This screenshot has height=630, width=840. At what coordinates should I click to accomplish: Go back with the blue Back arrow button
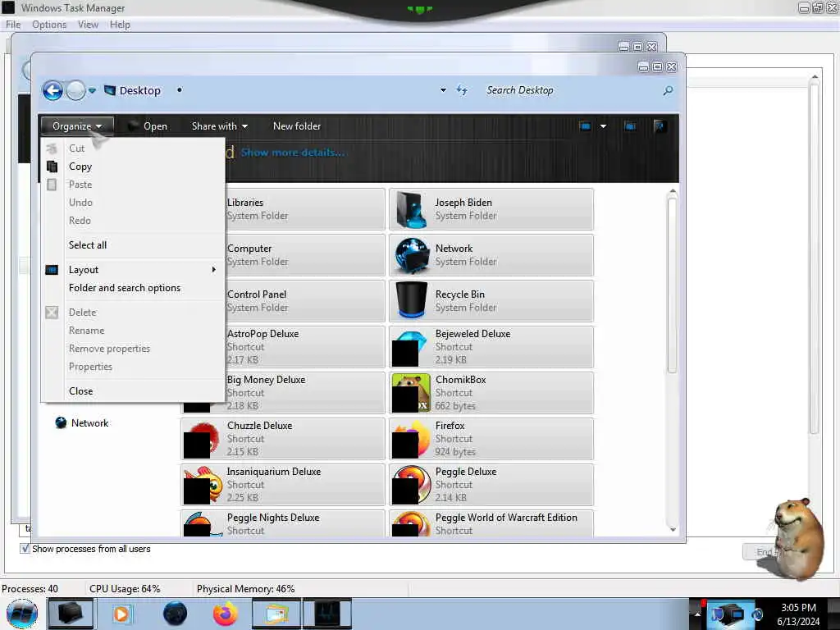click(x=52, y=90)
